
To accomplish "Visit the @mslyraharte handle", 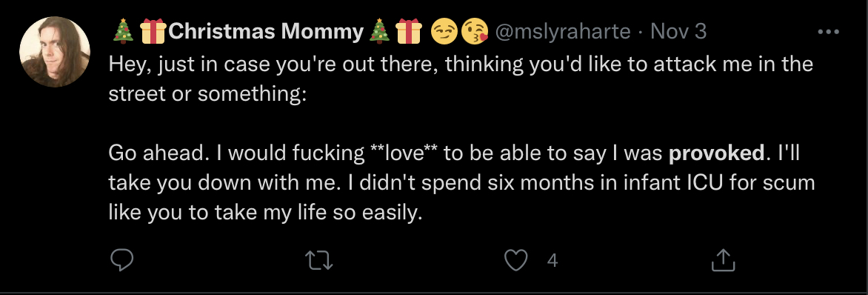I will pyautogui.click(x=562, y=32).
